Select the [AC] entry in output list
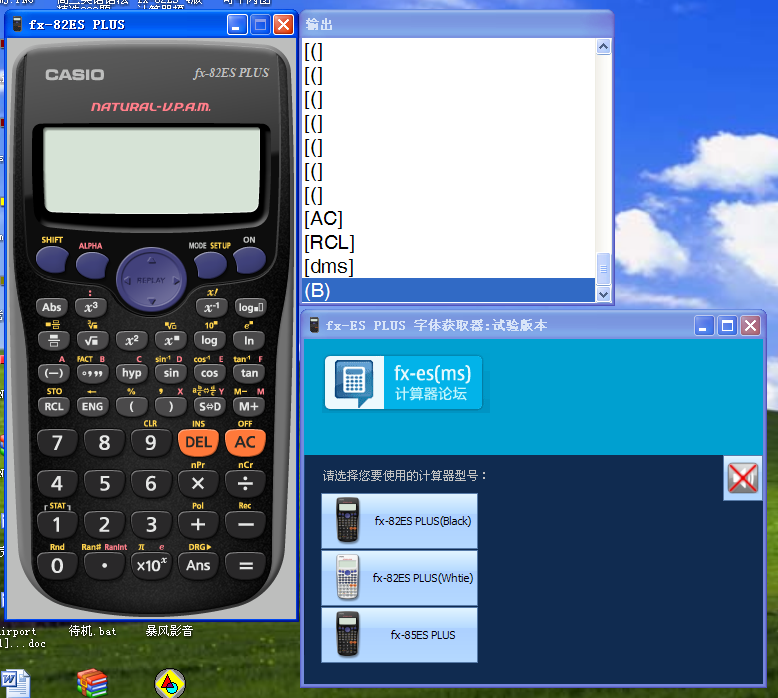The height and width of the screenshot is (698, 778). point(449,219)
